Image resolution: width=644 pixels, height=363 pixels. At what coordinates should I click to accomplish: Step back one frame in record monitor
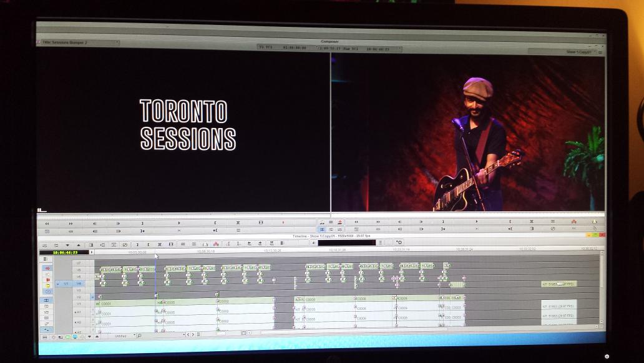(x=400, y=222)
